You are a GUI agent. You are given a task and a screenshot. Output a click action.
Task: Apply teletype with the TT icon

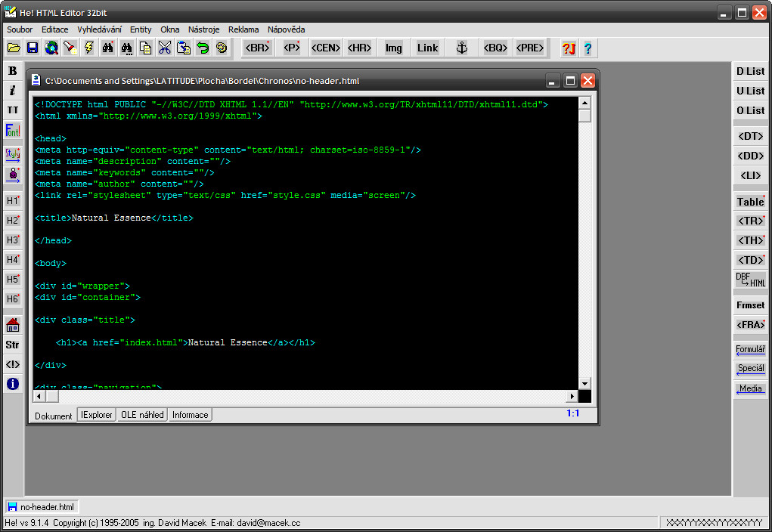tap(13, 110)
